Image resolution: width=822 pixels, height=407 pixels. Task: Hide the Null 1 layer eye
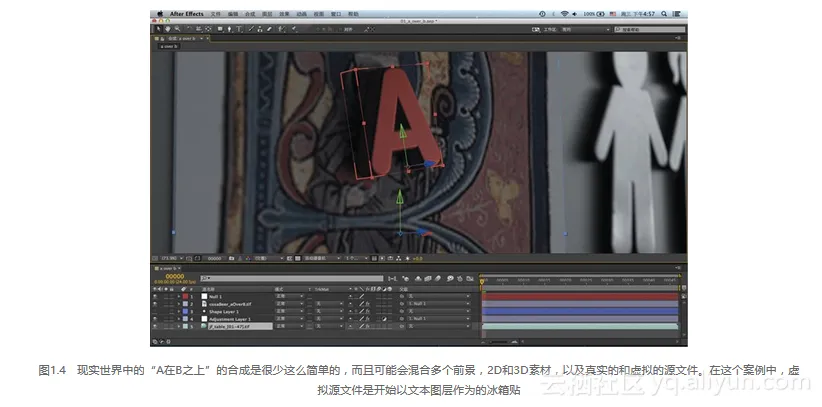(x=155, y=296)
